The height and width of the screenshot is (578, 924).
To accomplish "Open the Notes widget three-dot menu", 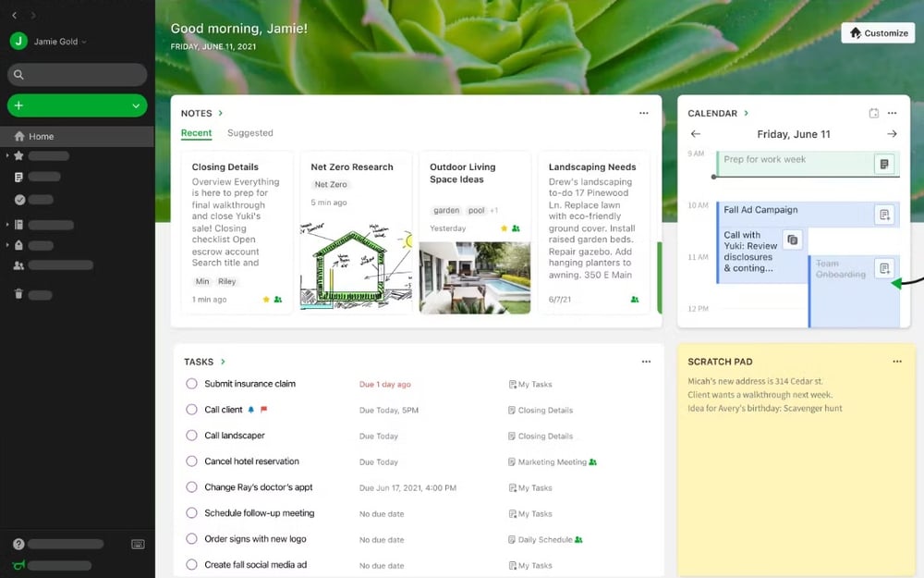I will (x=643, y=113).
